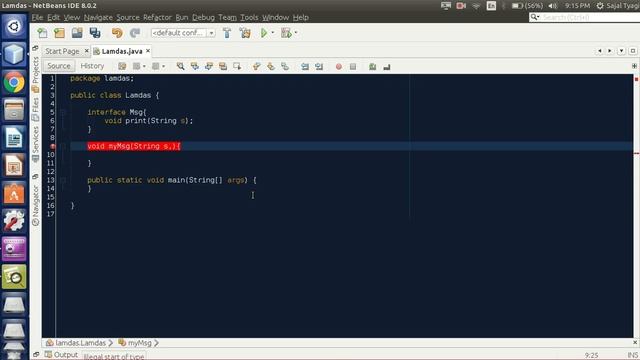
Task: Open the Help menu
Action: click(x=300, y=17)
